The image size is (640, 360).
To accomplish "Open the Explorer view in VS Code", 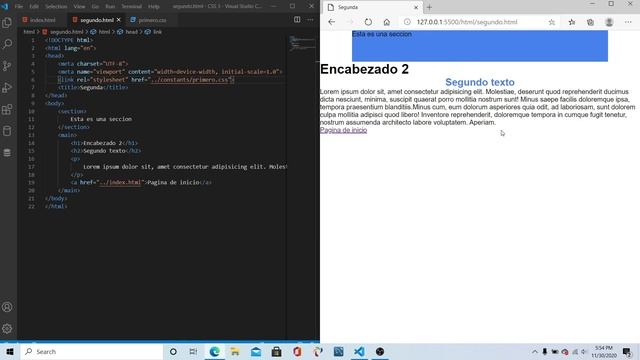I will pos(7,22).
